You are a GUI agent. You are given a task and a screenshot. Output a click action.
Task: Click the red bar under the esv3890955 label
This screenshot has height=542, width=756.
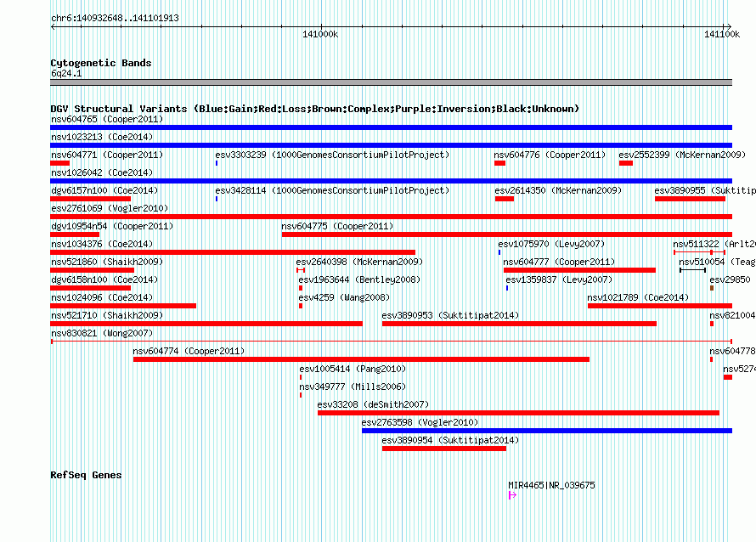click(x=690, y=199)
